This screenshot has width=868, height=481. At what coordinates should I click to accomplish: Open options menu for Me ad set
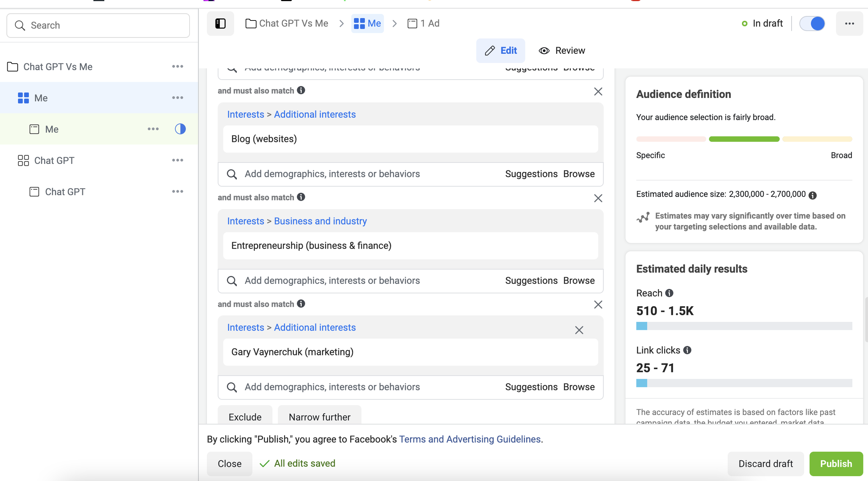pyautogui.click(x=177, y=98)
